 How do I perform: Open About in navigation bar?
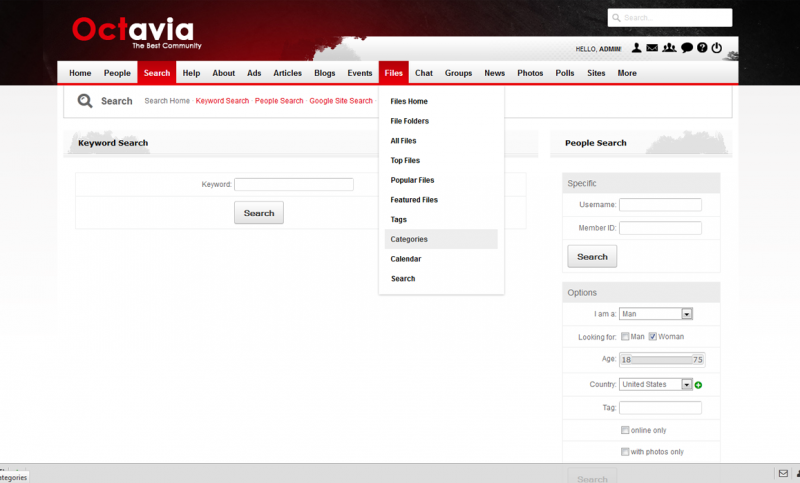(223, 73)
